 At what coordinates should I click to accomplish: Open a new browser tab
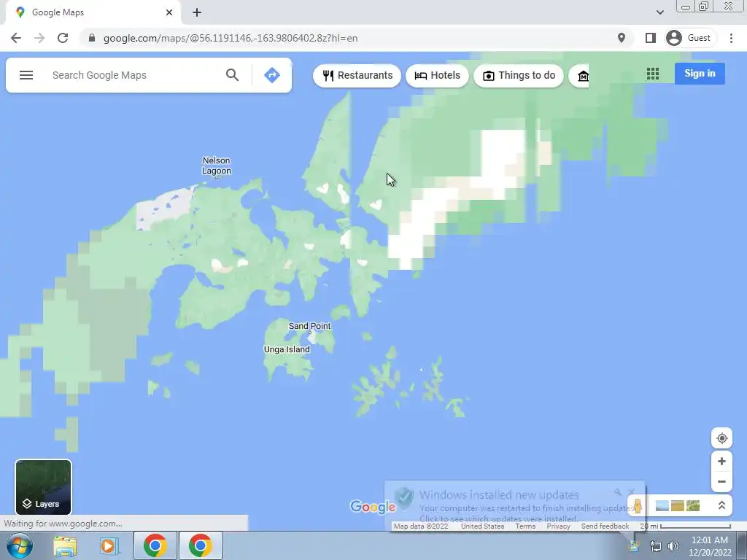197,12
